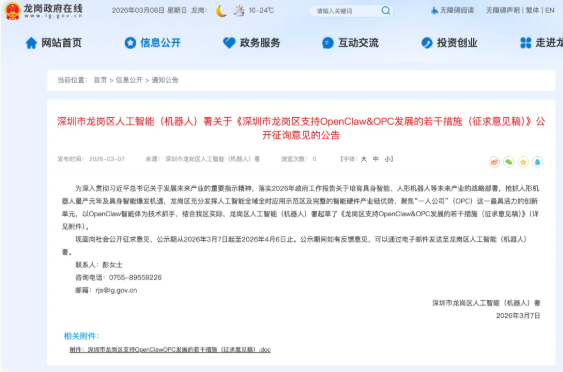The image size is (563, 372).
Task: Click the temperature reading 16-24℃
Action: pos(261,10)
